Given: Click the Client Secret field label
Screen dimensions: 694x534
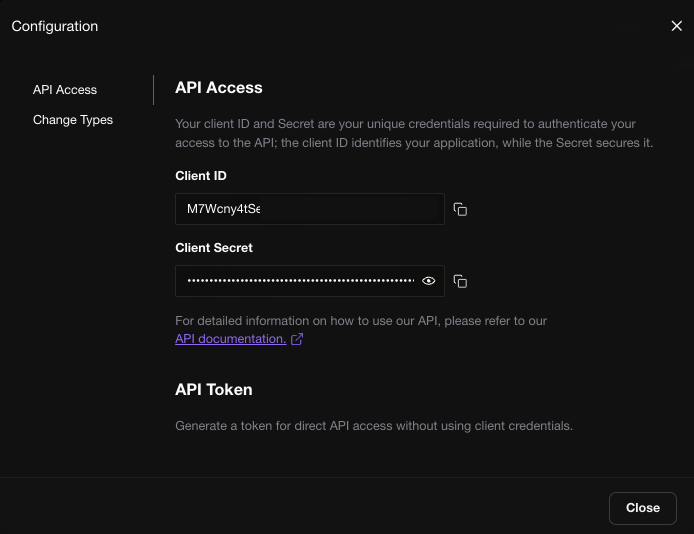Looking at the screenshot, I should (x=214, y=248).
